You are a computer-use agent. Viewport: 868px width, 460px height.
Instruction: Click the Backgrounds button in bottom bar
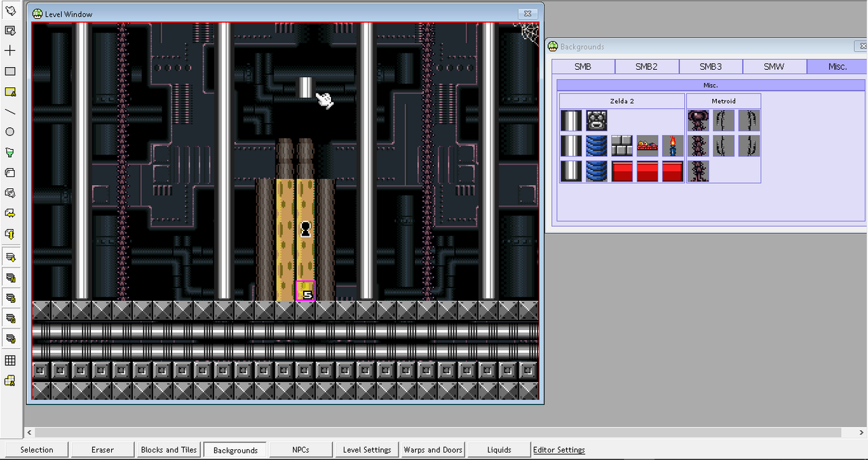[x=235, y=450]
